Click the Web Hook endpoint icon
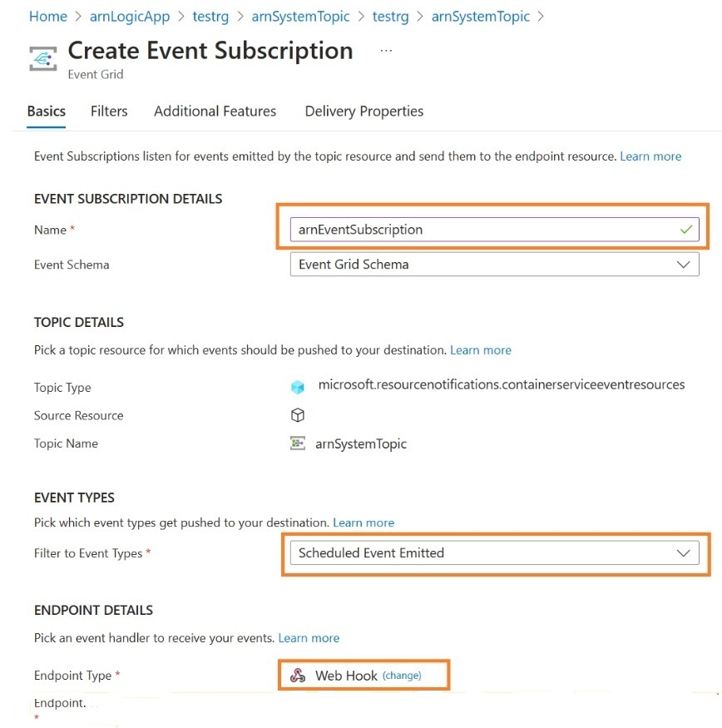This screenshot has width=722, height=728. pyautogui.click(x=298, y=676)
